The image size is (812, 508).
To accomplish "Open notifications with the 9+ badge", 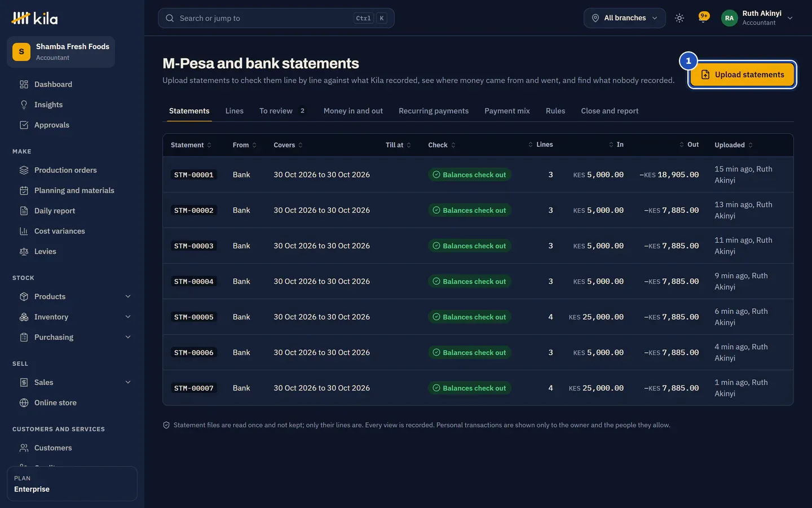I will click(703, 17).
